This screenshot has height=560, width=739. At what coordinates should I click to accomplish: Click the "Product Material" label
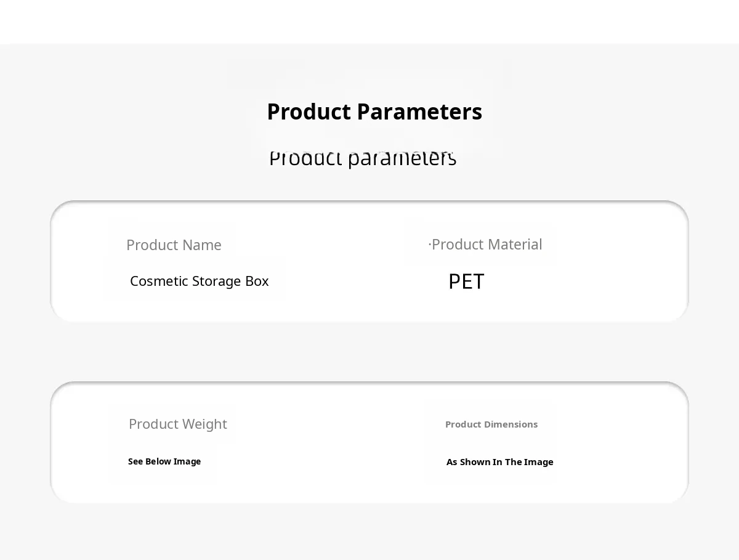coord(487,245)
